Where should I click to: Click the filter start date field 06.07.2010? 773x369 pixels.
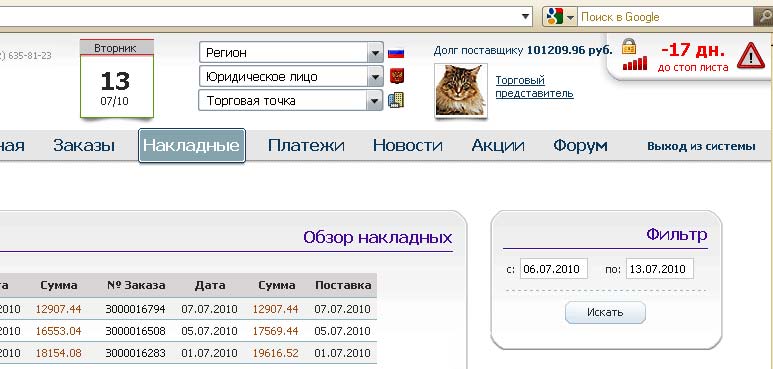554,269
